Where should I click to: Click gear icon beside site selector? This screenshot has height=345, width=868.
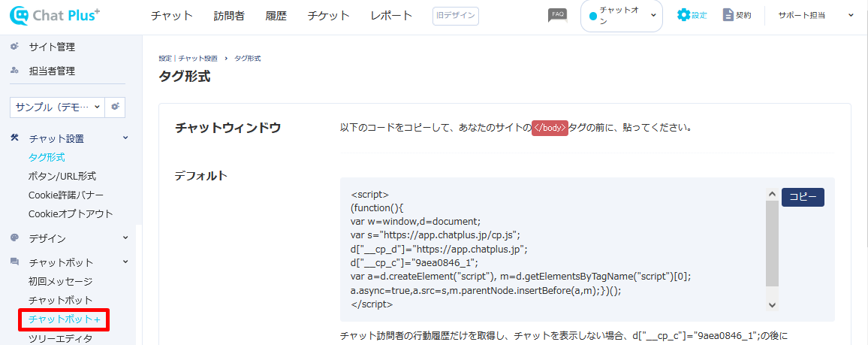click(116, 106)
